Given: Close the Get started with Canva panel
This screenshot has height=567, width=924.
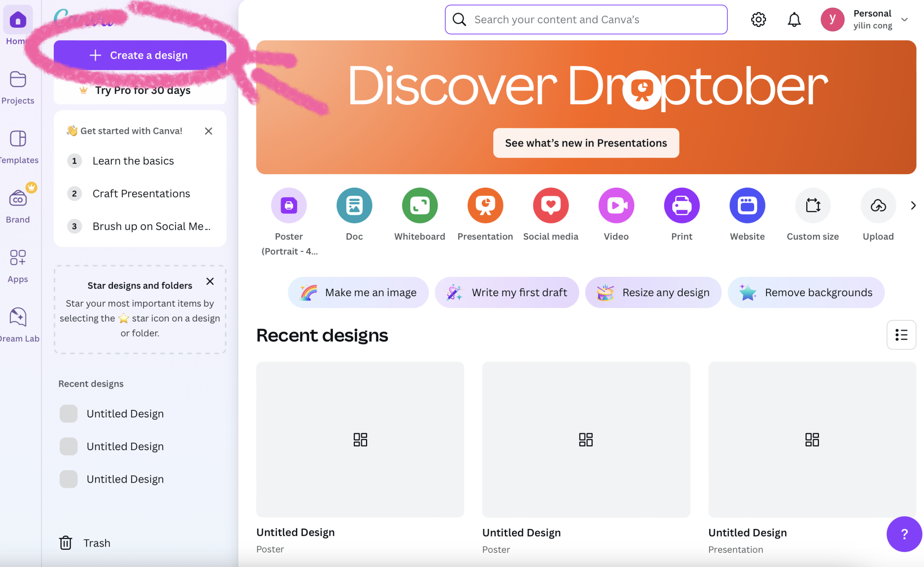Looking at the screenshot, I should coord(208,131).
